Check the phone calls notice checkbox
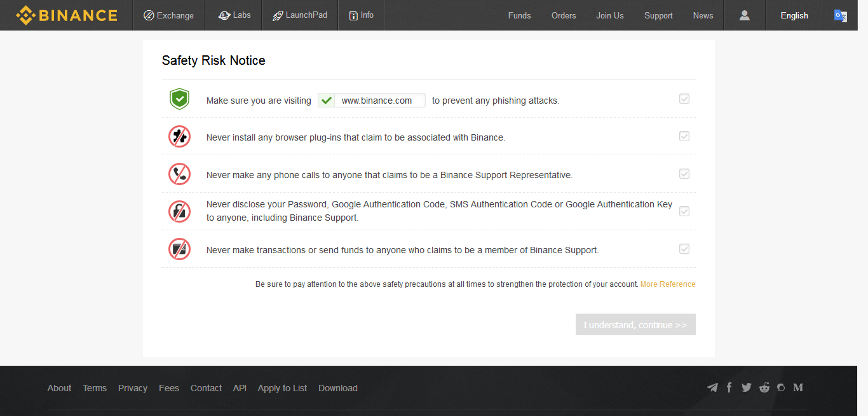The height and width of the screenshot is (416, 868). 684,174
